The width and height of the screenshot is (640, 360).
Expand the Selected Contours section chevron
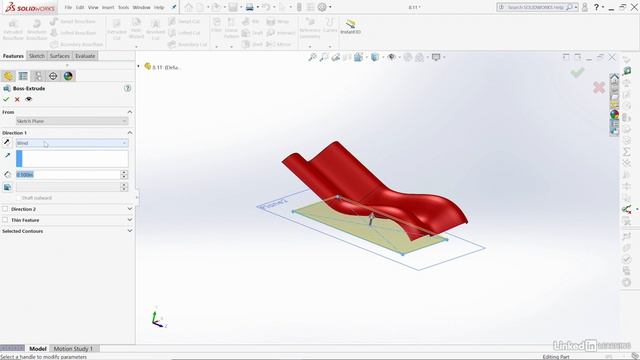click(130, 231)
